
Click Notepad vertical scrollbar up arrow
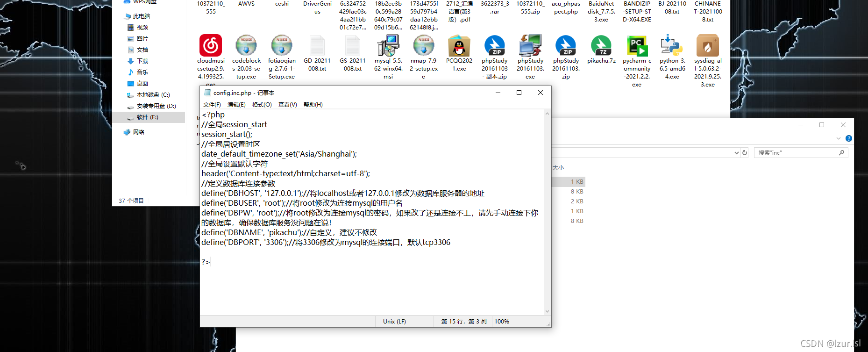[547, 113]
